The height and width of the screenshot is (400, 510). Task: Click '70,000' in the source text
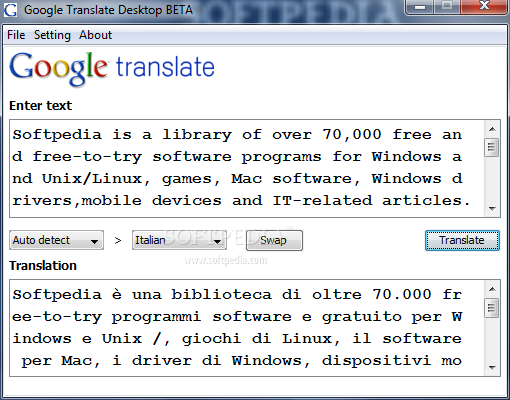352,135
